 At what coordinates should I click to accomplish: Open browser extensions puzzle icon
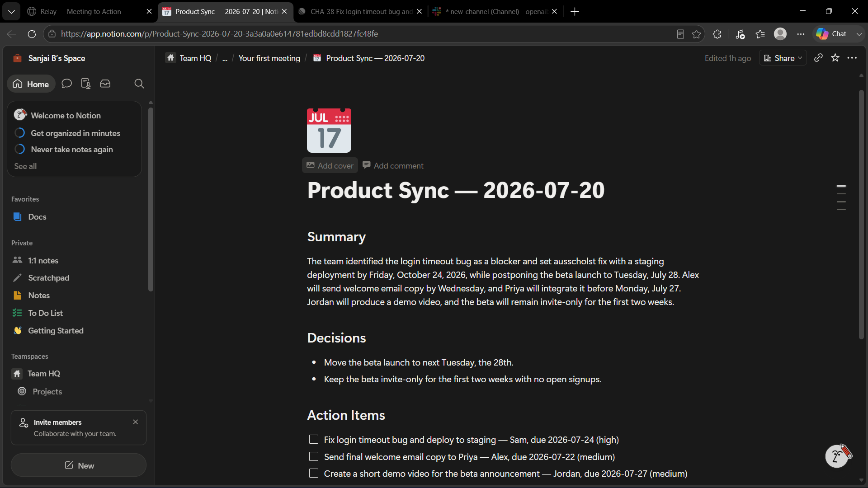click(x=717, y=34)
